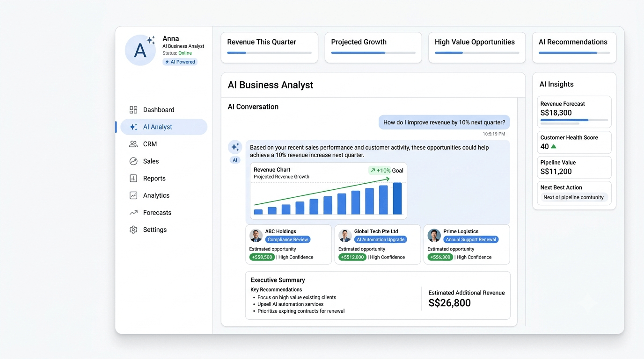Click the Executive Summary heading
The width and height of the screenshot is (644, 359).
(278, 280)
